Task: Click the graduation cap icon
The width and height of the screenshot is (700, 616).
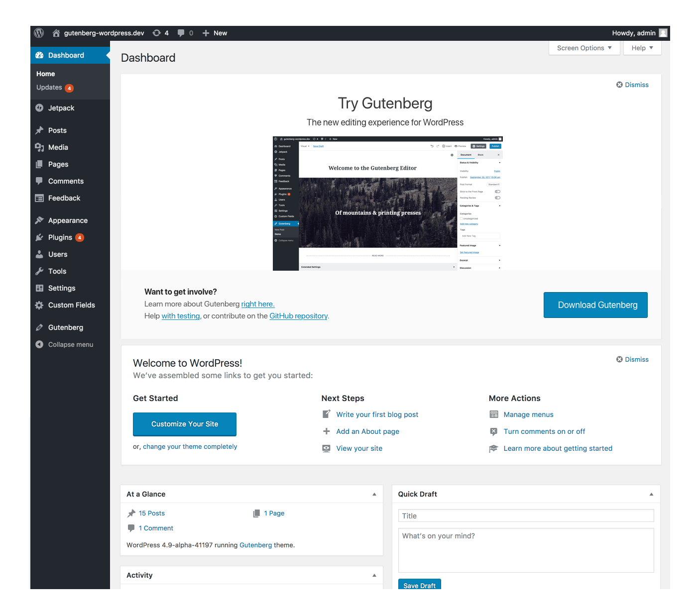Action: (x=494, y=448)
